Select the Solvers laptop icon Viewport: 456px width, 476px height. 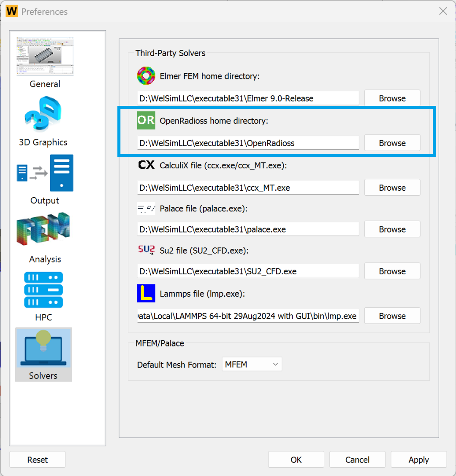43,348
